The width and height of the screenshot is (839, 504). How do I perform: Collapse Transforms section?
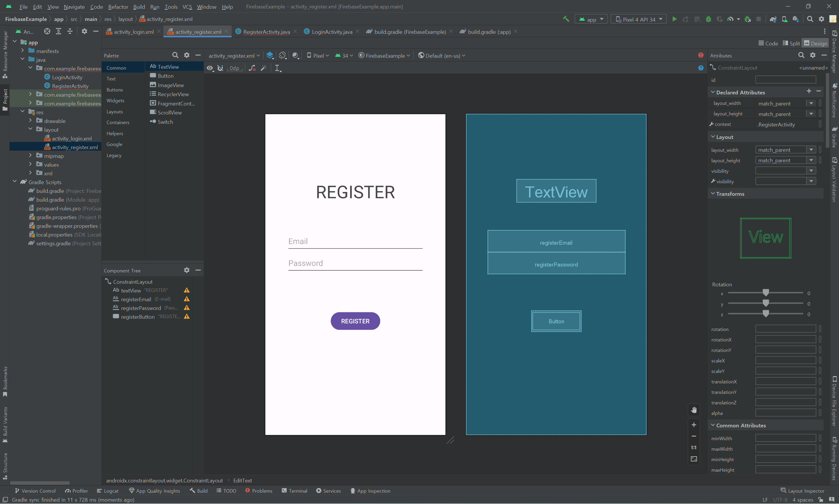713,193
